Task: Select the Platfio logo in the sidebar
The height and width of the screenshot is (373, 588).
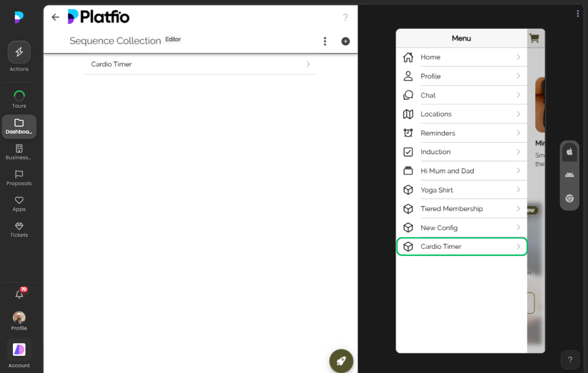Action: pos(19,17)
